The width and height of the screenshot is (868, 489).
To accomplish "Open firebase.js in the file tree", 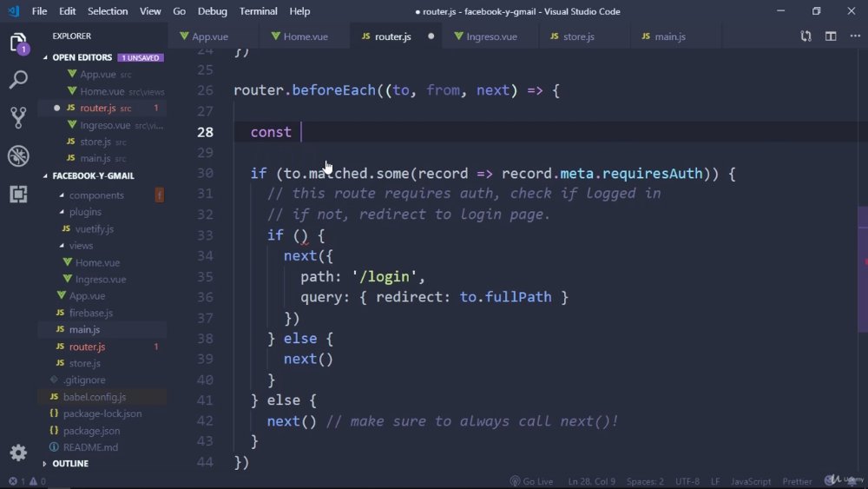I will tap(91, 313).
